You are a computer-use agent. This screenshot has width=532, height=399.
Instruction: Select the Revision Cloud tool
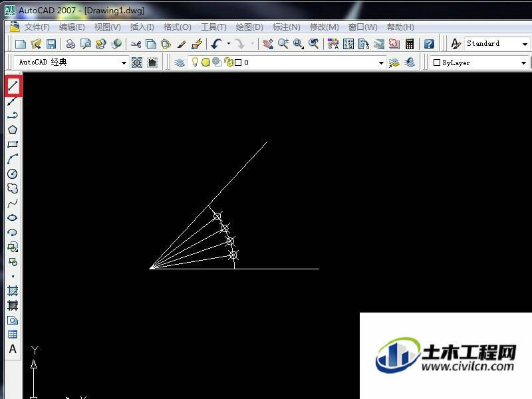[x=13, y=188]
